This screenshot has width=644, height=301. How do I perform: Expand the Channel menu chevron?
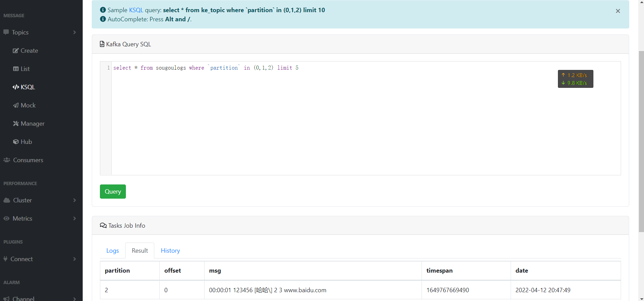pos(75,299)
